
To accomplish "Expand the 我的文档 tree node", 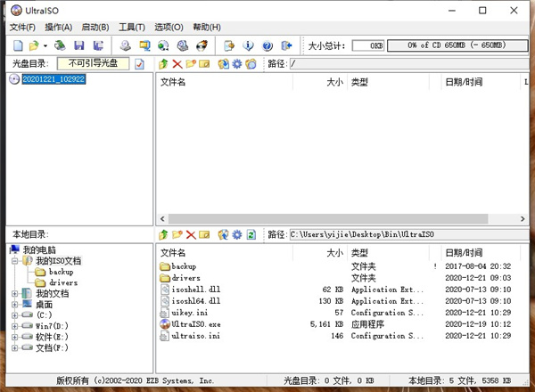I will pyautogui.click(x=14, y=293).
